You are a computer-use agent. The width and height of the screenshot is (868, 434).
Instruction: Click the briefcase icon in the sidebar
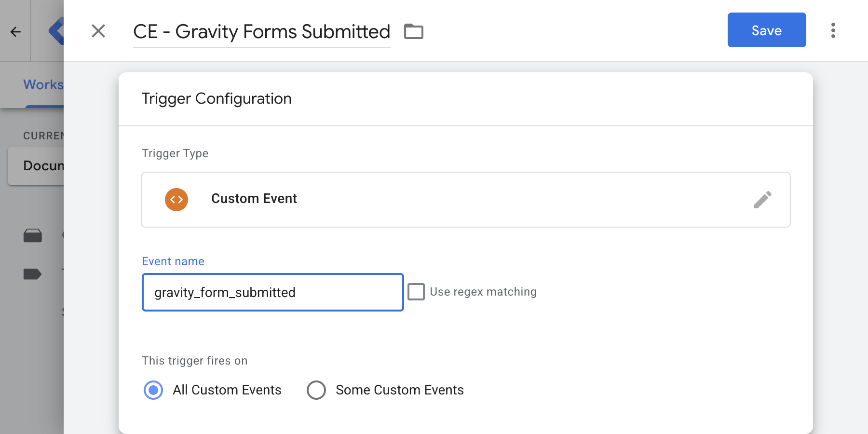33,235
